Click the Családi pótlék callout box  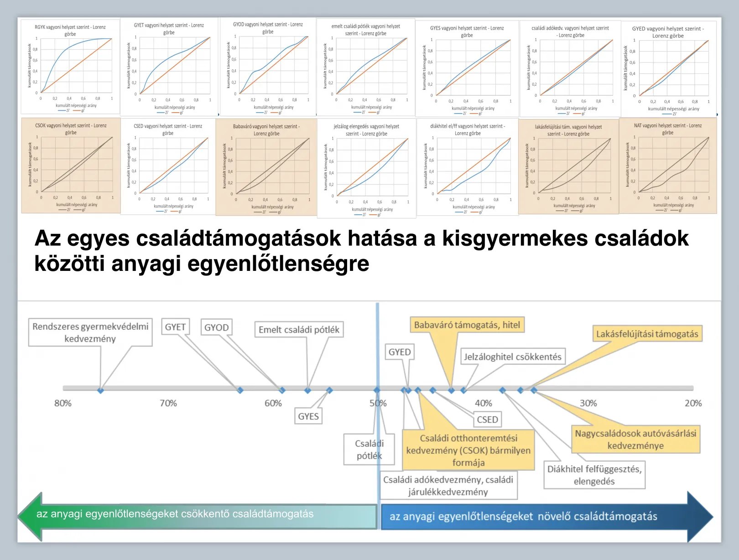click(369, 450)
